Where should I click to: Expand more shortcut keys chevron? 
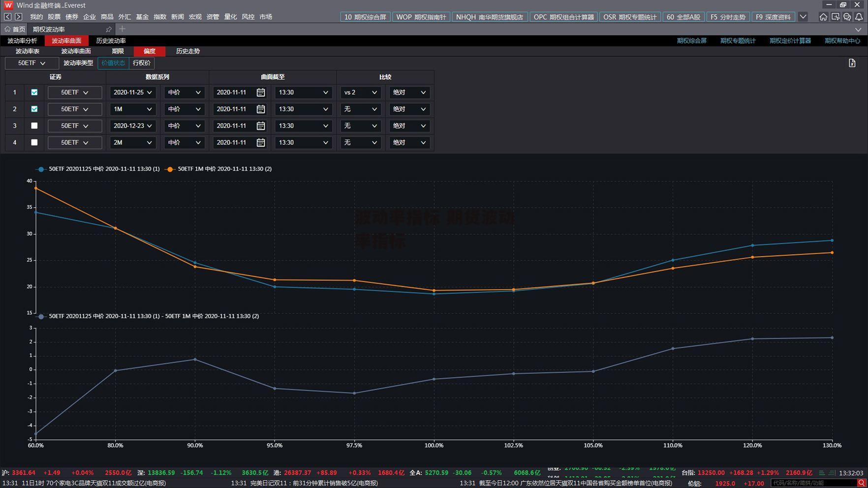[803, 17]
